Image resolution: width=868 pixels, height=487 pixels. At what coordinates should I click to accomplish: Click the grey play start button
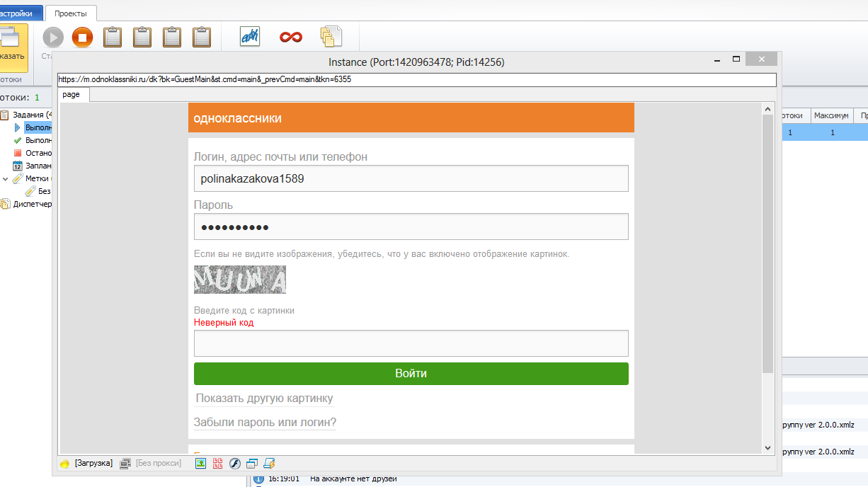(x=53, y=37)
